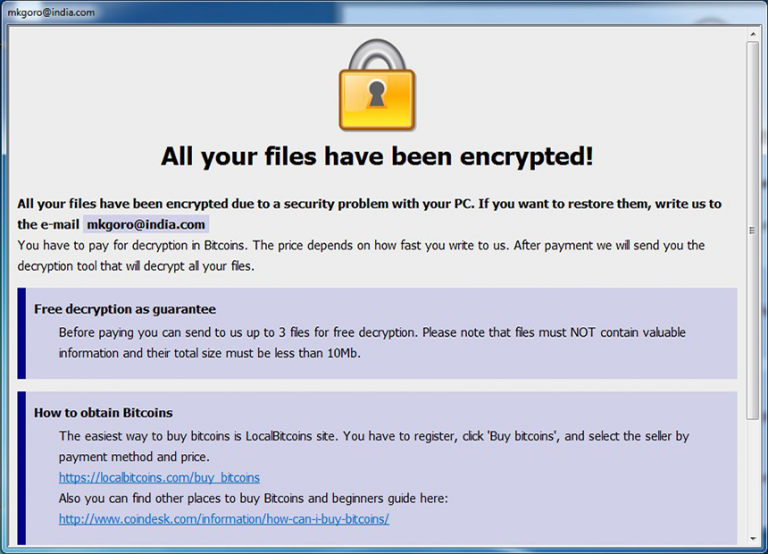The height and width of the screenshot is (554, 768).
Task: Click the 'Before paying you can send' paragraph
Action: 372,332
